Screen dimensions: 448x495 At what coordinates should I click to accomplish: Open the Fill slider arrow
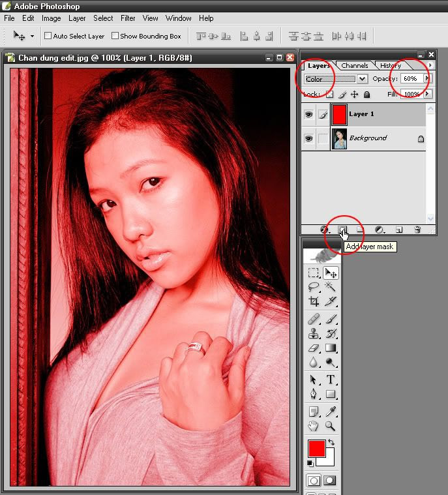point(428,94)
